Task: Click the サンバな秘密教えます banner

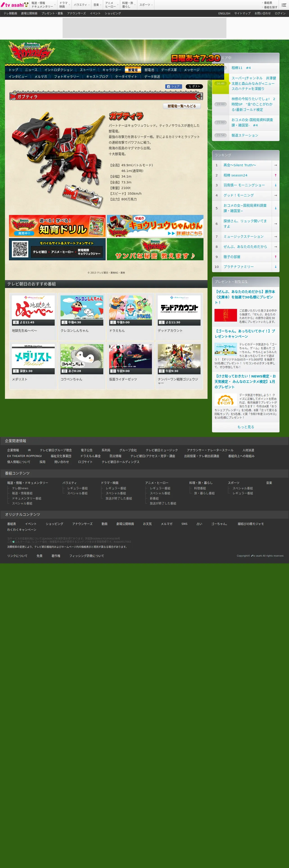Action: (x=155, y=249)
